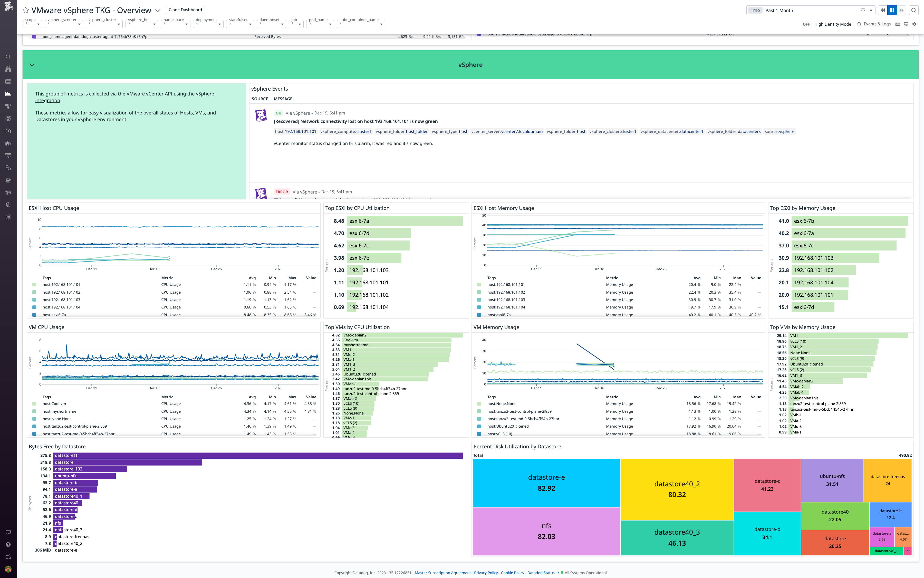The image size is (924, 578).
Task: Open Infrastructure via the hexagons sidebar icon
Action: [x=8, y=106]
